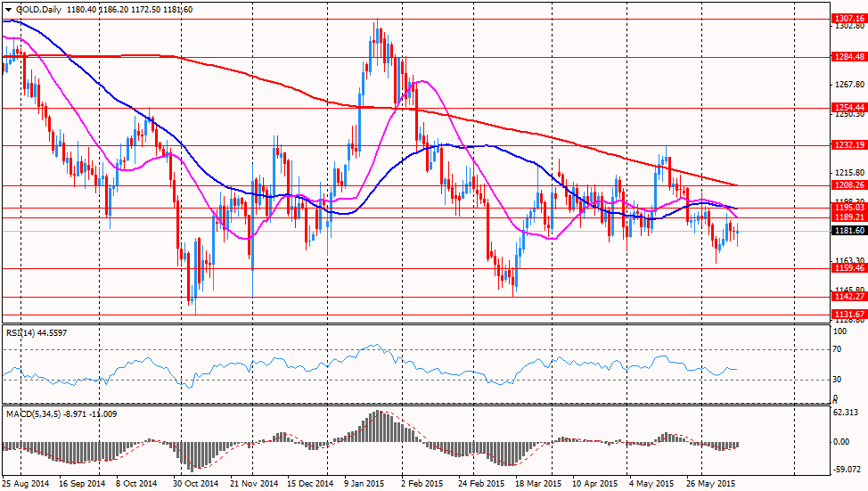Click the 15 Dec 2014 date label
Image resolution: width=868 pixels, height=491 pixels.
310,483
